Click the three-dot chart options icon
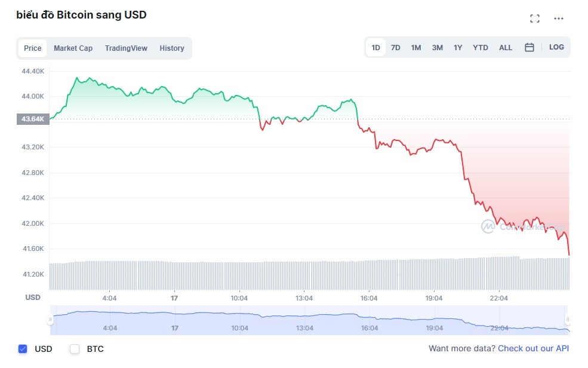The image size is (588, 368). point(559,19)
